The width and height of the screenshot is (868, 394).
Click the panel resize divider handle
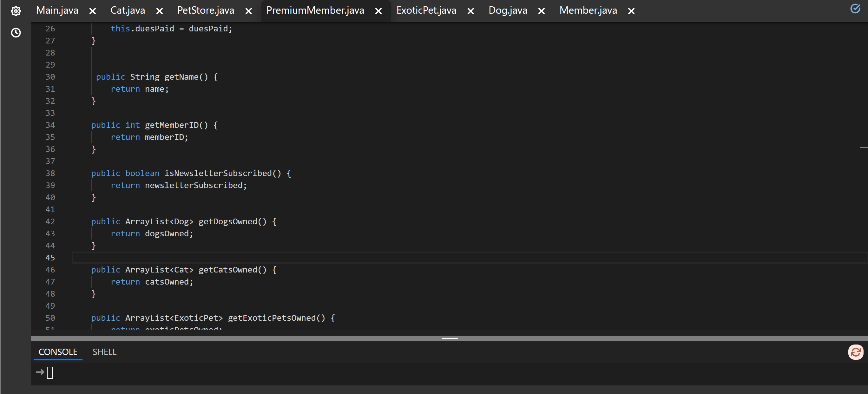pyautogui.click(x=450, y=338)
